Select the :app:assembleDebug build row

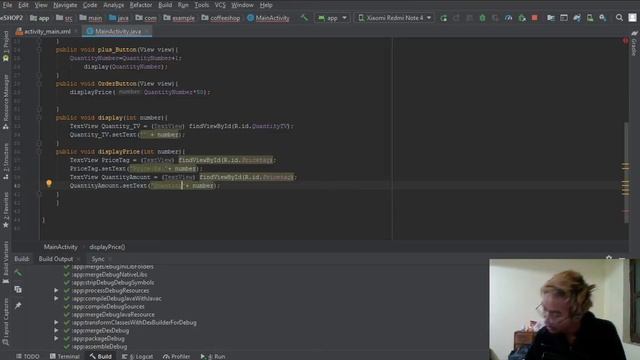pos(99,347)
